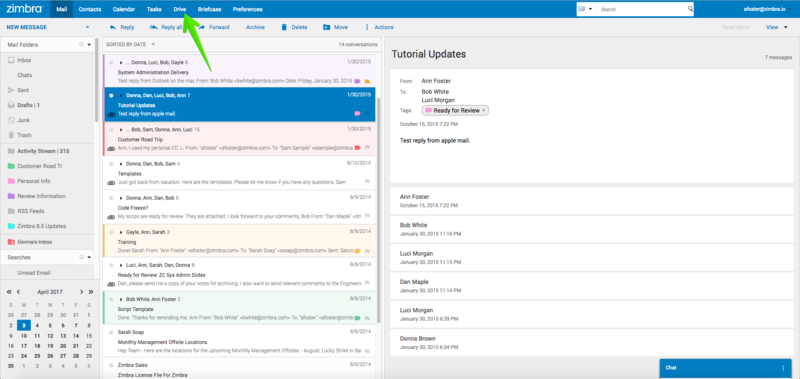Go to previous month in mini calendar
Viewport: 800px width, 379px height.
(18, 292)
